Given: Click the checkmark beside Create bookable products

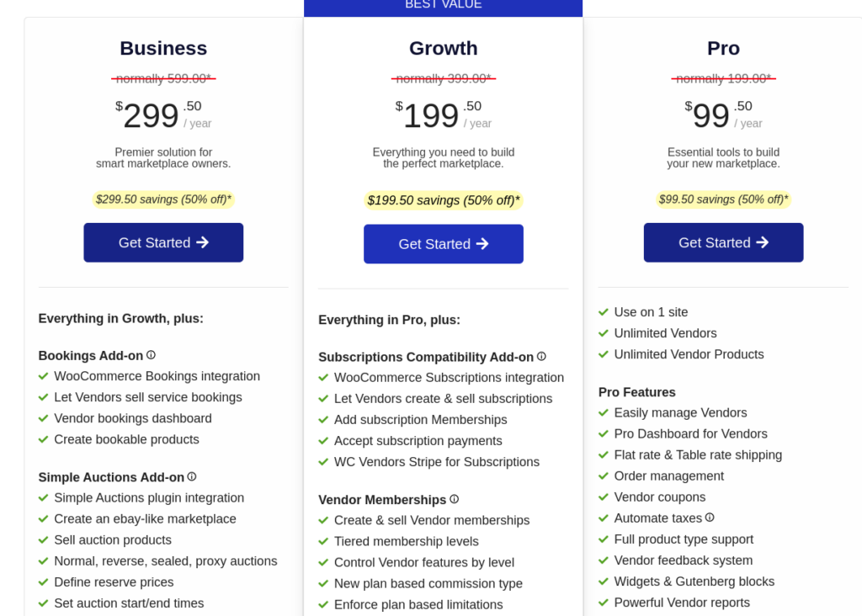Looking at the screenshot, I should click(44, 439).
